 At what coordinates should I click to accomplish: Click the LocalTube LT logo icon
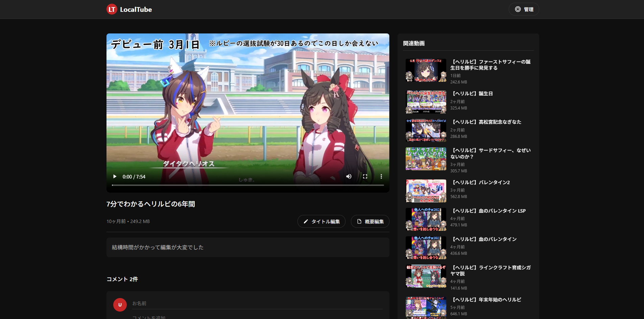[112, 9]
